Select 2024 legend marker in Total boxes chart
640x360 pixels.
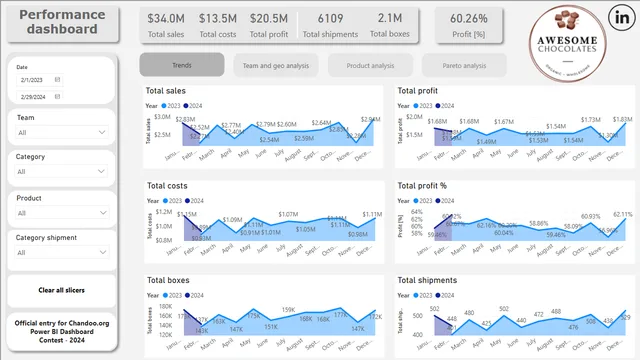pos(187,295)
